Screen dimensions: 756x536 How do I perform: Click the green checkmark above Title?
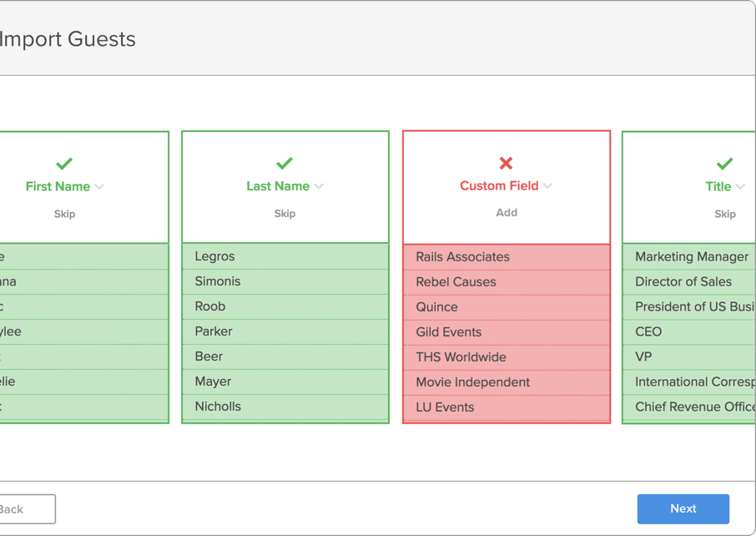[x=724, y=164]
